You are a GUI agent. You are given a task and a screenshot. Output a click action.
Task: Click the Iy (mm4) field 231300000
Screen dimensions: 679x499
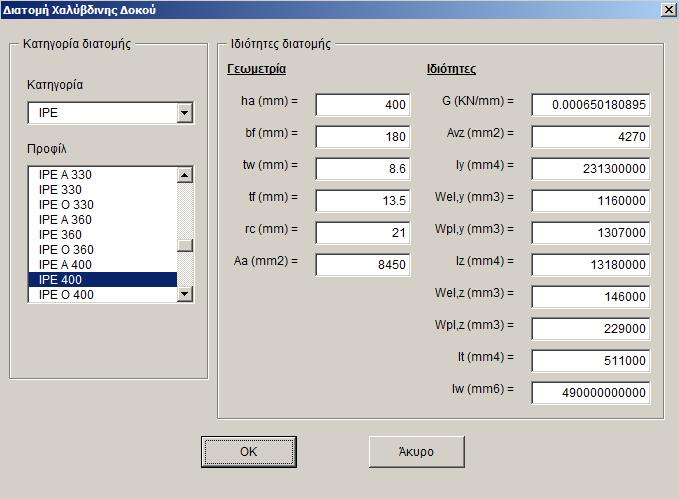[x=591, y=168]
